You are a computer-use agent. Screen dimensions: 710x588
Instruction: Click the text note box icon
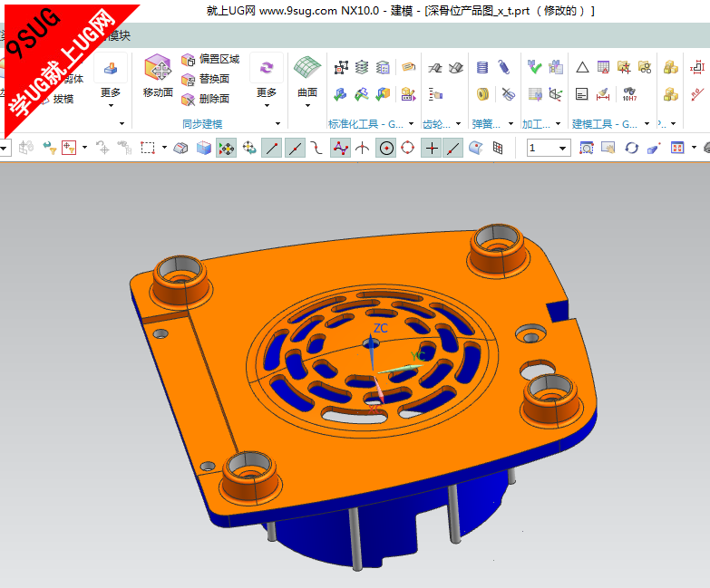pos(582,94)
